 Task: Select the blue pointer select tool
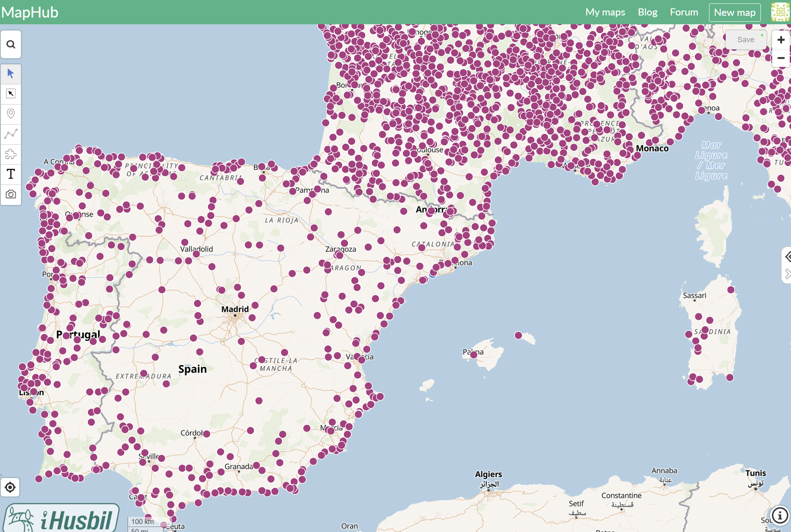tap(11, 74)
